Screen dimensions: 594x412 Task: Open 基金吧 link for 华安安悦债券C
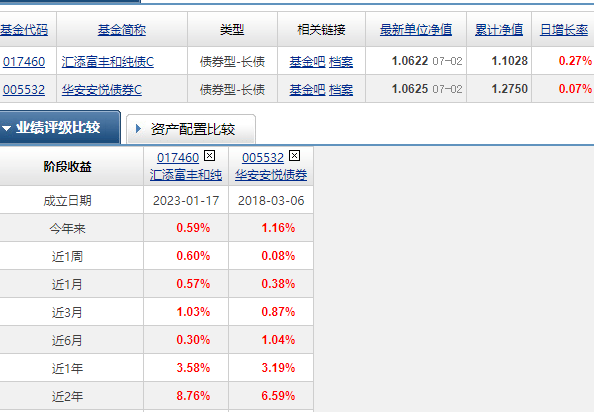[307, 89]
